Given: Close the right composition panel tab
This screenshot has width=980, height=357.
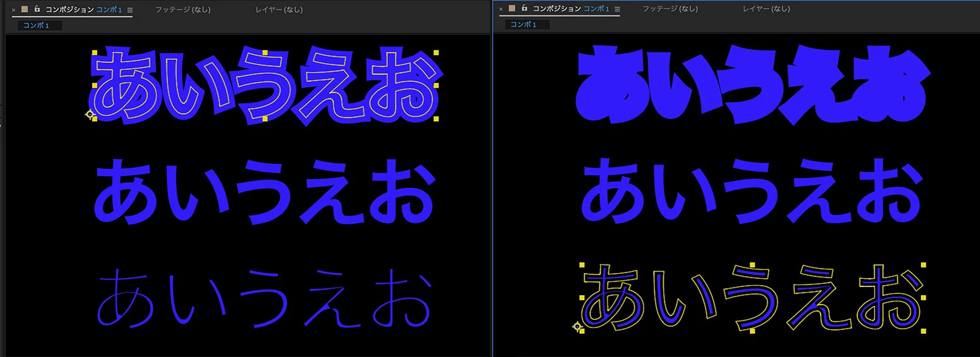Looking at the screenshot, I should [501, 9].
